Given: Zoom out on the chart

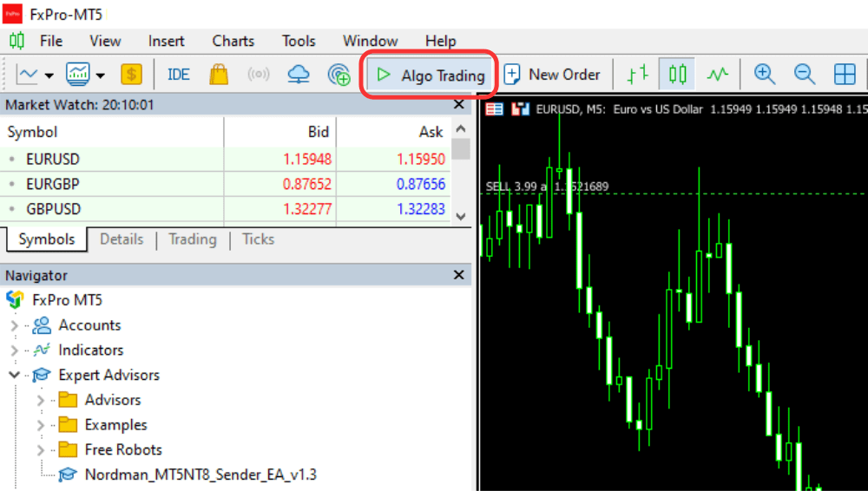Looking at the screenshot, I should click(x=805, y=75).
